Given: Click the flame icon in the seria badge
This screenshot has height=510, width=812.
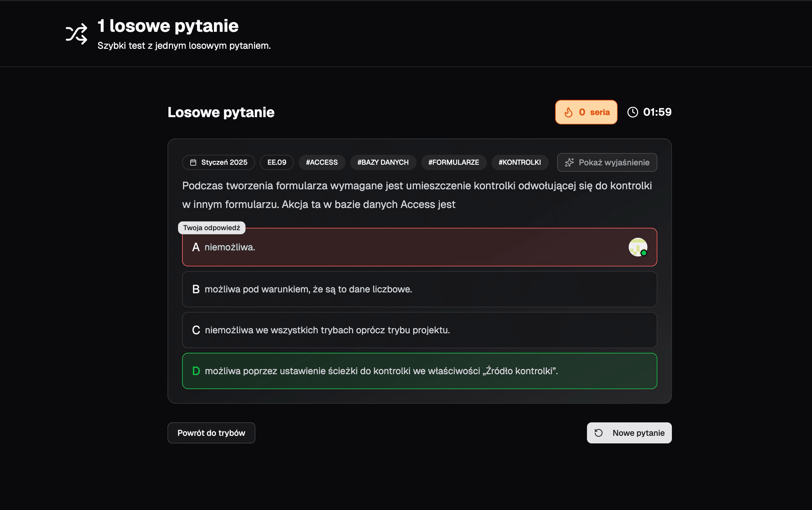Looking at the screenshot, I should click(x=568, y=112).
